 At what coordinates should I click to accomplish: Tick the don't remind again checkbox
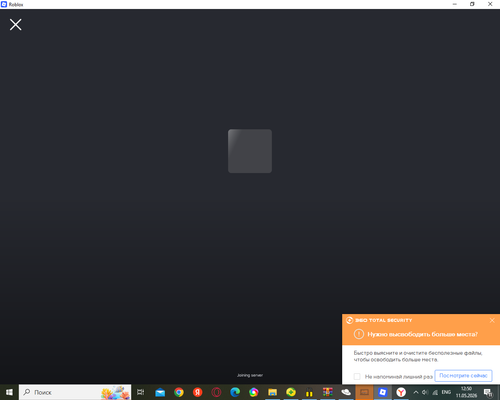[x=357, y=376]
